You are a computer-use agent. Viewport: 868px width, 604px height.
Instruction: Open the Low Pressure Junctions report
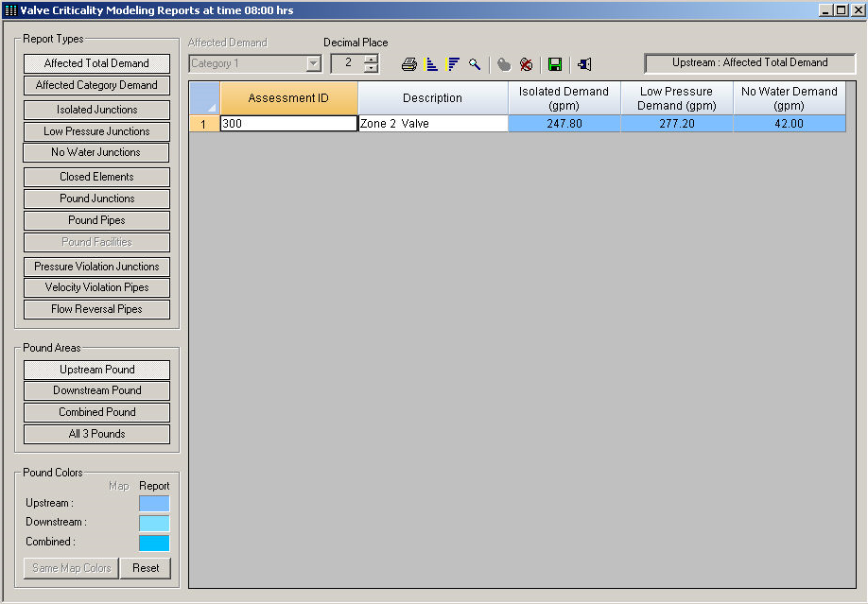tap(96, 131)
